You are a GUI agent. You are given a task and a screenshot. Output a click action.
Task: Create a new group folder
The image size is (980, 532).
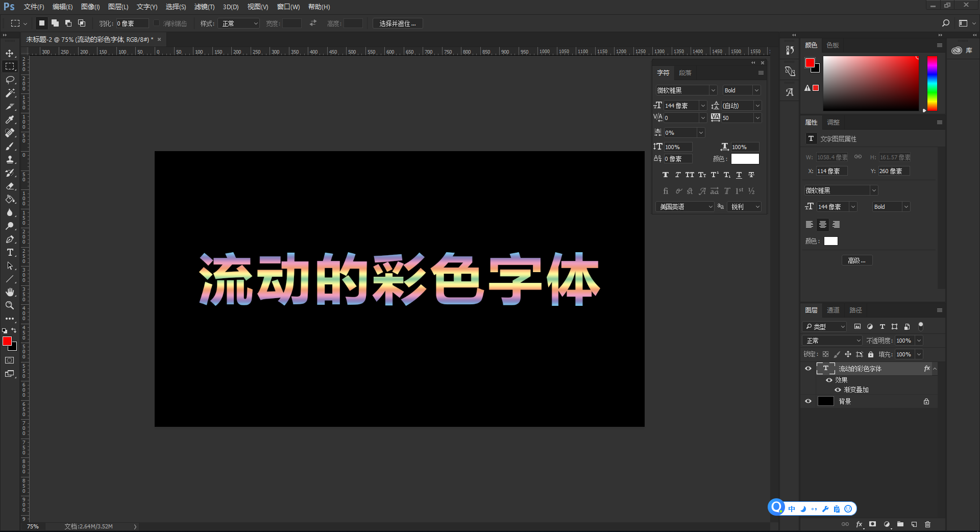pos(900,524)
